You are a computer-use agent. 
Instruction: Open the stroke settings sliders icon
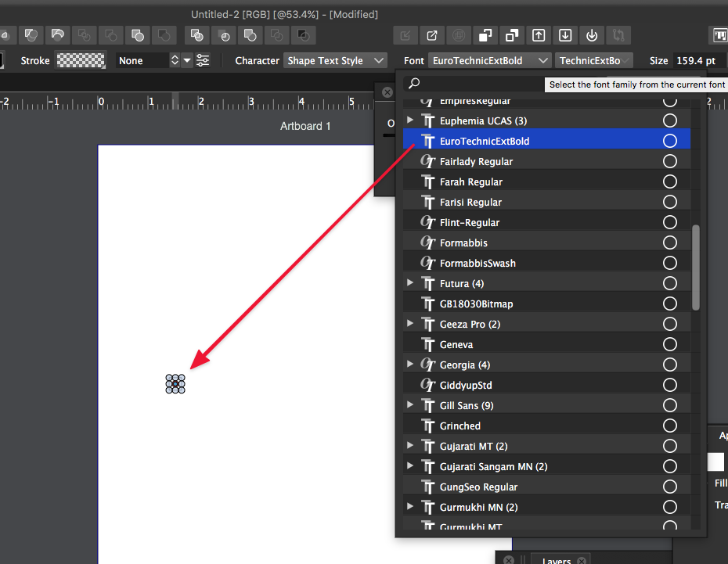click(x=203, y=60)
